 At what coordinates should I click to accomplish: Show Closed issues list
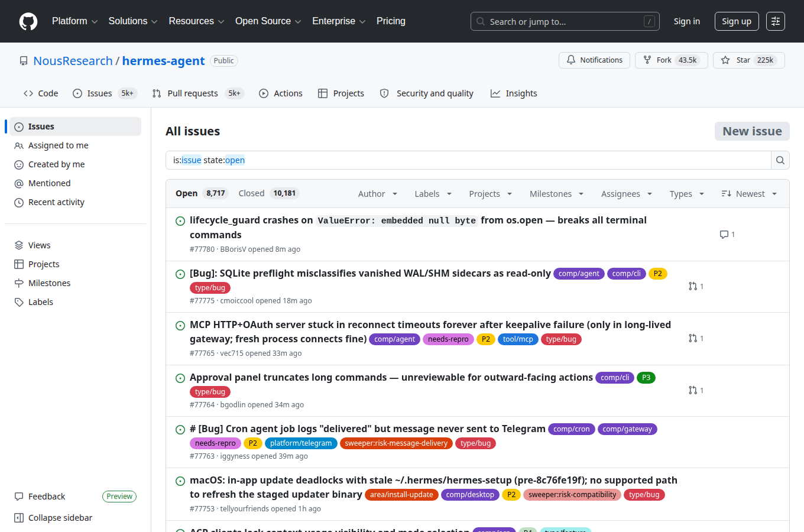pyautogui.click(x=269, y=193)
